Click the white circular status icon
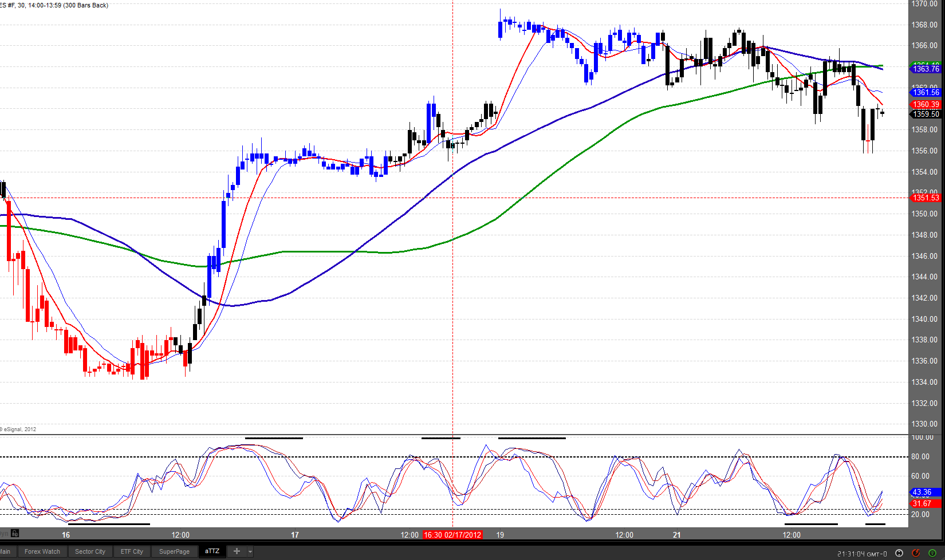 [x=899, y=553]
